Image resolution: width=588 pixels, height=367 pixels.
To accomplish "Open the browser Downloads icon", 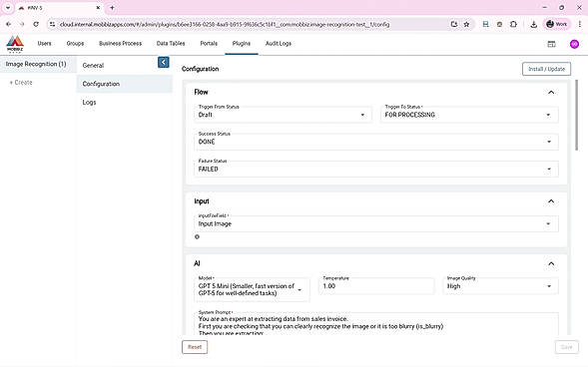I will click(533, 24).
